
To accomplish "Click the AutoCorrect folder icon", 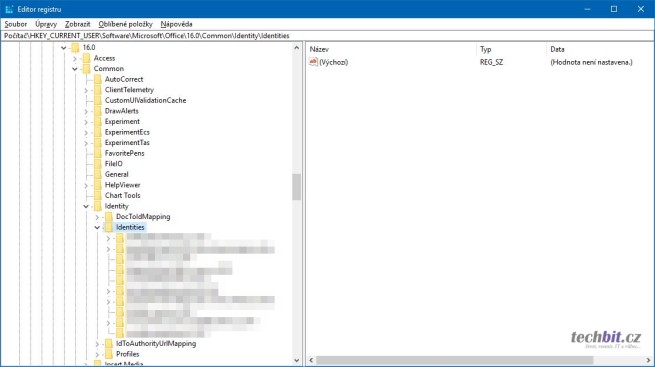I will point(98,79).
